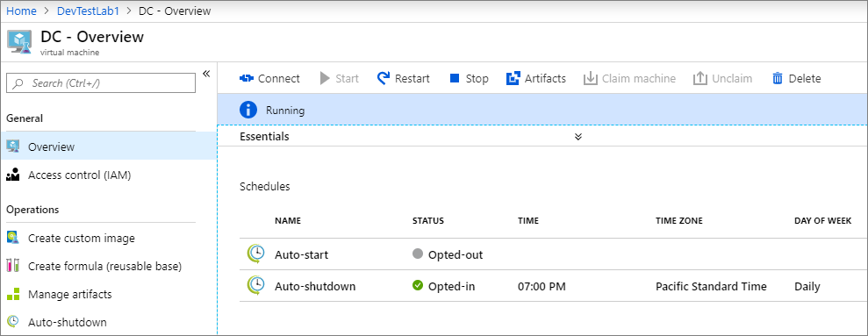Click the Manage artifacts green blocks icon

(13, 294)
